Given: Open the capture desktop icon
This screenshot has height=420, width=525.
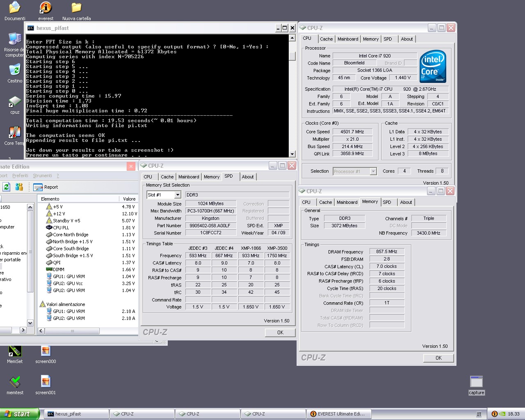Looking at the screenshot, I should 476,386.
